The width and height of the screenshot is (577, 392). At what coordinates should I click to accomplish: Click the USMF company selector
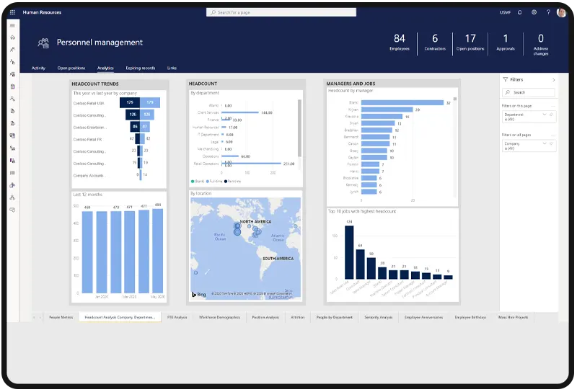click(505, 12)
